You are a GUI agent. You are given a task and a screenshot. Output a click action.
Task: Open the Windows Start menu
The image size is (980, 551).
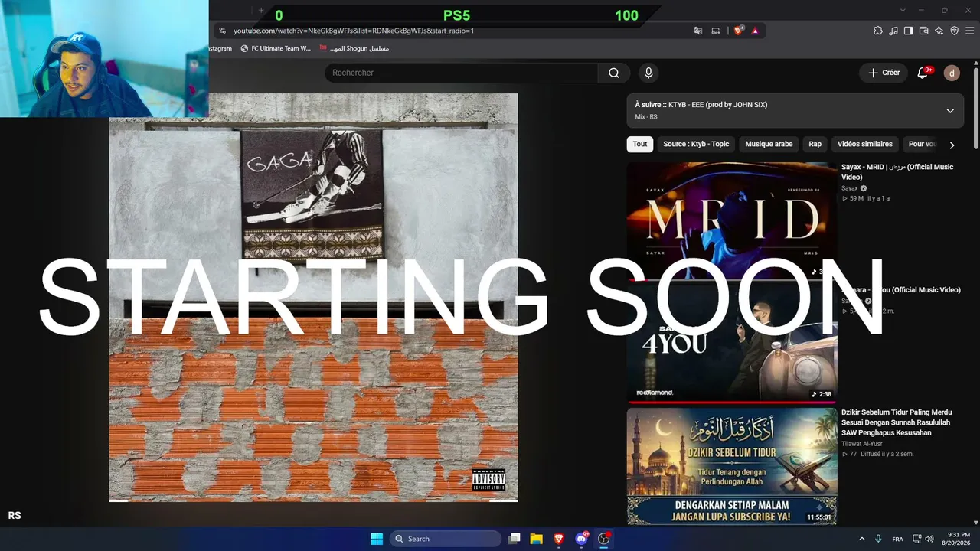[377, 539]
